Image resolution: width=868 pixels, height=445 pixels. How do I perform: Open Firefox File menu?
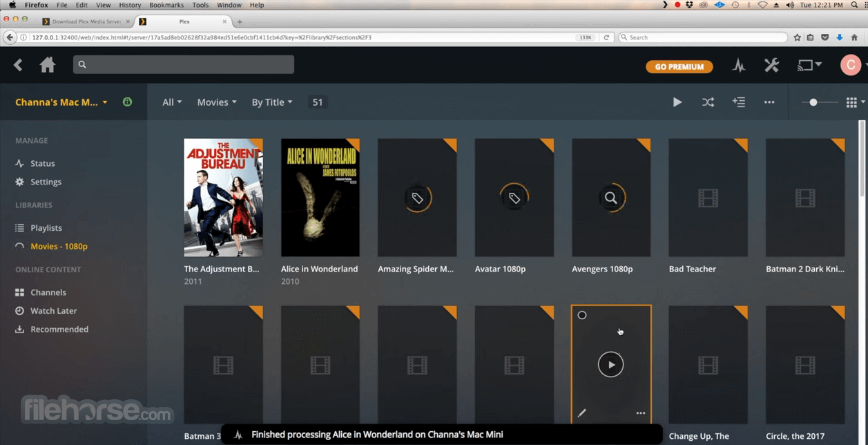62,5
